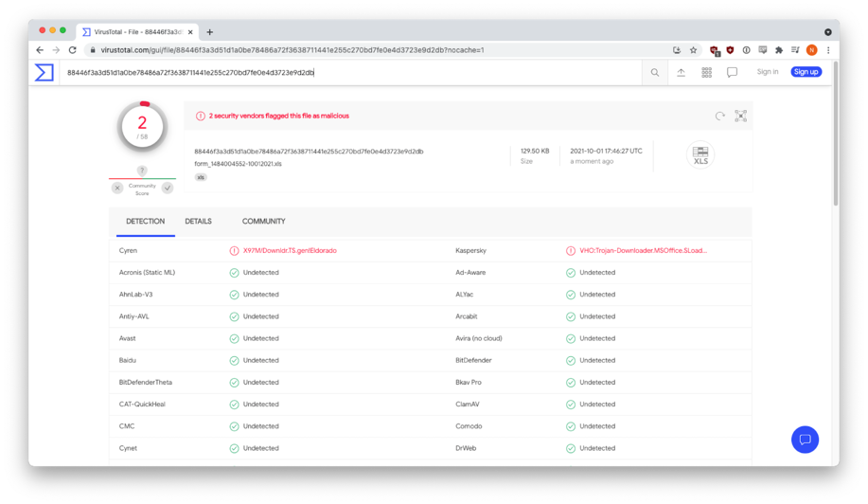
Task: Click the BitDefenderTheta vendor name
Action: 146,383
